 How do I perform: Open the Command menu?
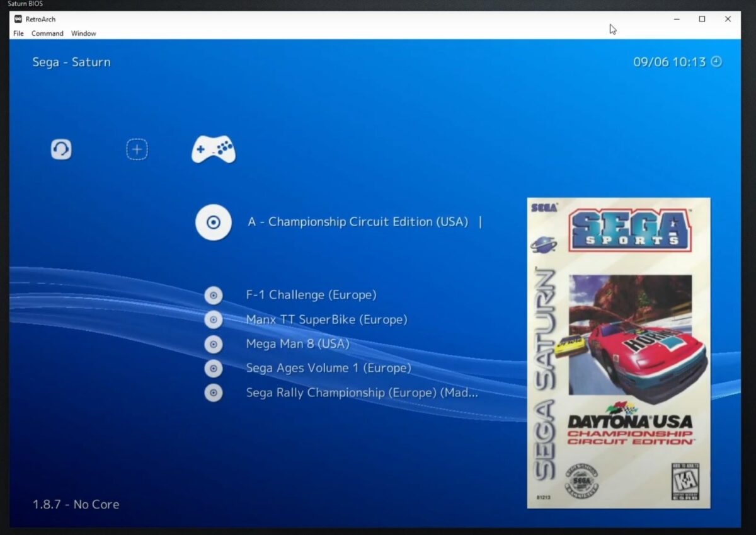coord(47,33)
